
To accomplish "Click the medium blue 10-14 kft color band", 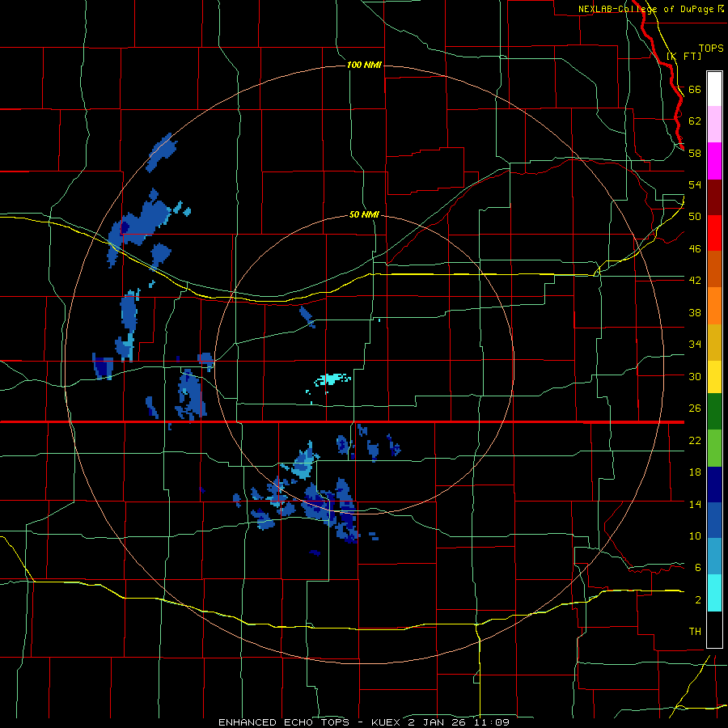I will [x=714, y=520].
